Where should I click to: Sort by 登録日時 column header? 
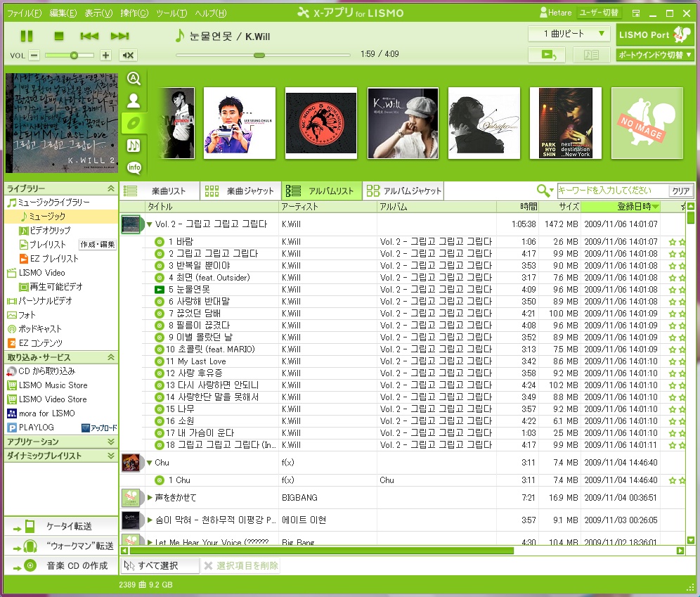621,207
